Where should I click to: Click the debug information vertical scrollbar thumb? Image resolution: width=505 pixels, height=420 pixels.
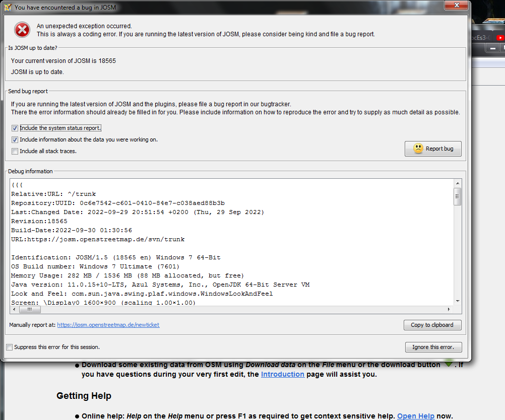coord(458,196)
